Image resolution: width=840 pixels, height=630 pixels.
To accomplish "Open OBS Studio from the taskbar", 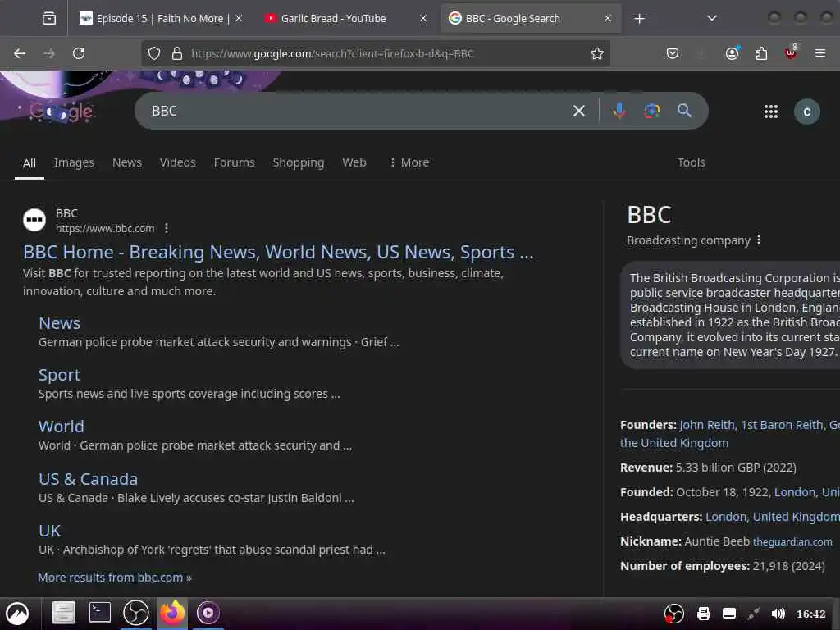I will (x=136, y=613).
